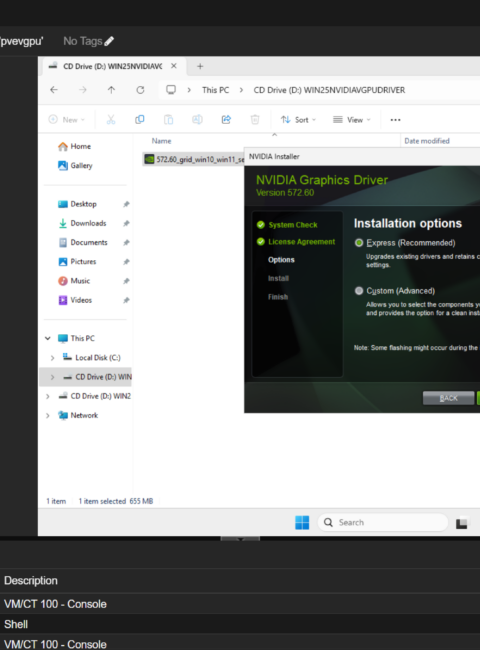This screenshot has height=650, width=480.
Task: Go to Home in navigation pane
Action: tap(75, 146)
